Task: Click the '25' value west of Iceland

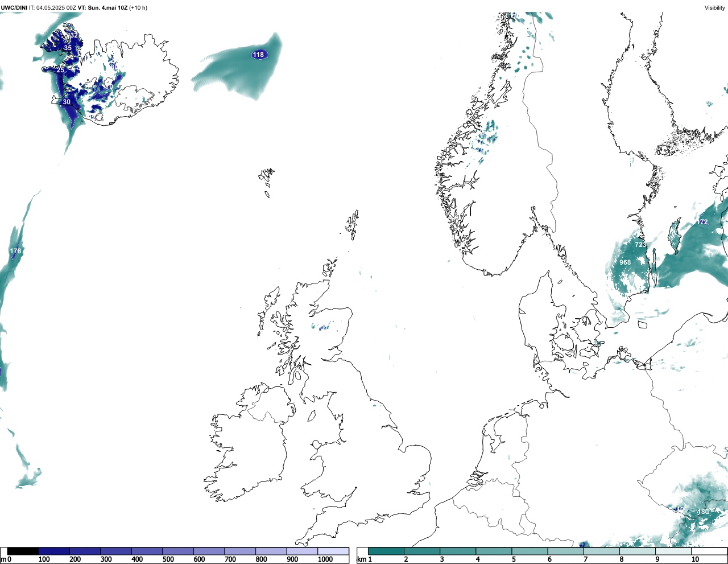Action: pyautogui.click(x=60, y=70)
